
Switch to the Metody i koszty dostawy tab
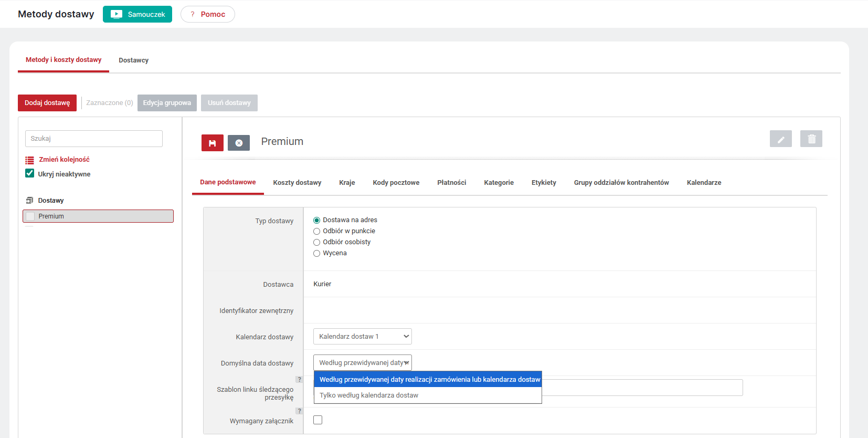[63, 60]
